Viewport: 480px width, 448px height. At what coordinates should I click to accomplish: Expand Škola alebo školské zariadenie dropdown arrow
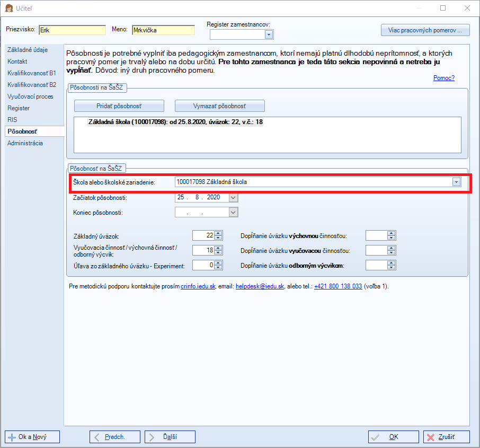pyautogui.click(x=456, y=182)
